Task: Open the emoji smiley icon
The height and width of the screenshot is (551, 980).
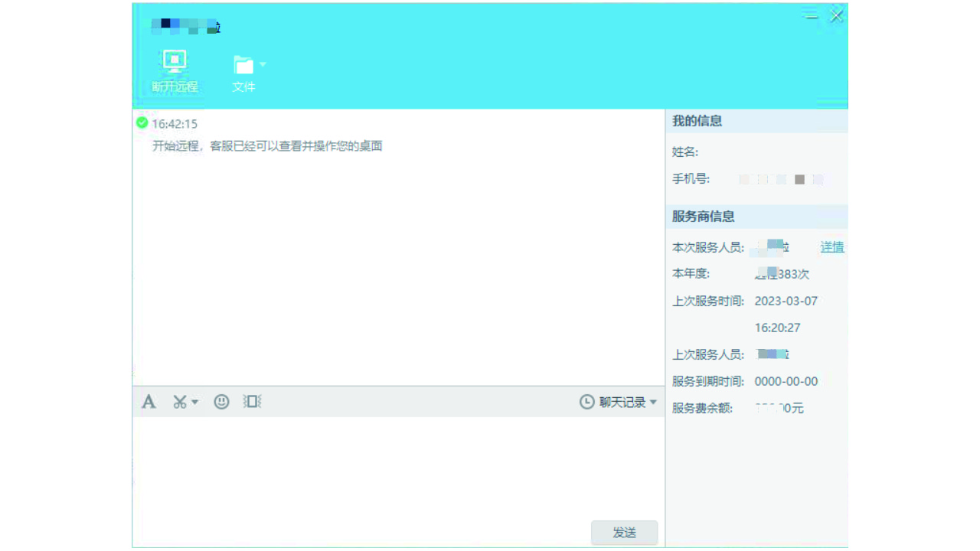Action: 221,401
